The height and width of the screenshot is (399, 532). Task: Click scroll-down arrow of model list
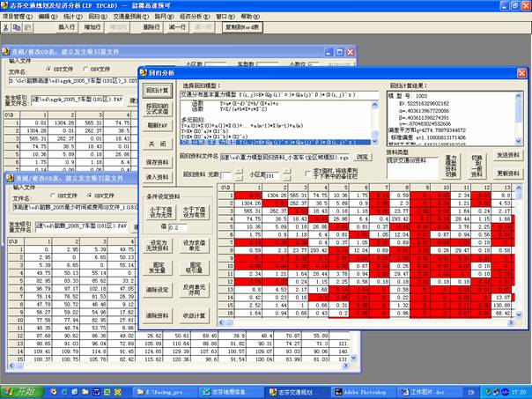click(x=375, y=141)
